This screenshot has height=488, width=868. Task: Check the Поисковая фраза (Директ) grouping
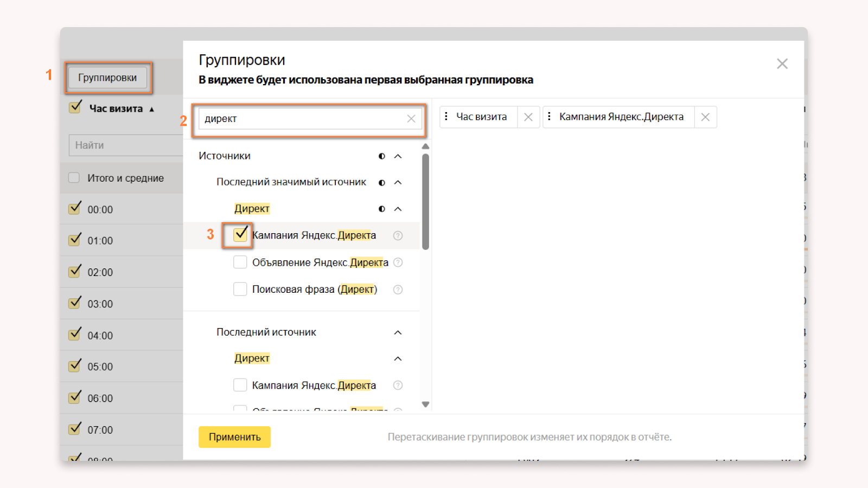coord(240,289)
